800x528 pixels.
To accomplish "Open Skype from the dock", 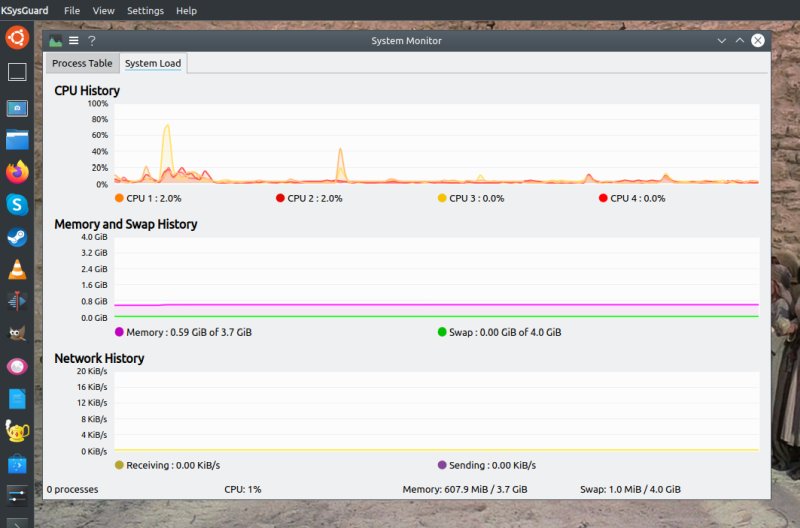I will [x=17, y=205].
